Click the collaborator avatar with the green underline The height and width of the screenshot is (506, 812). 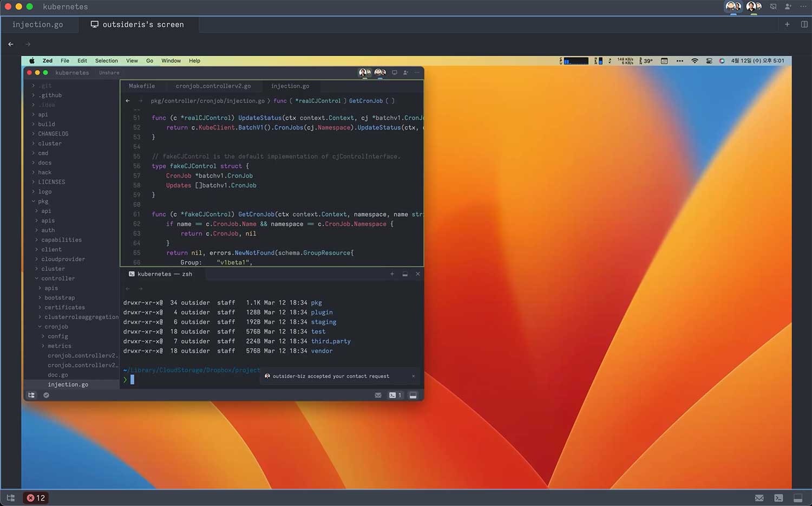point(754,7)
